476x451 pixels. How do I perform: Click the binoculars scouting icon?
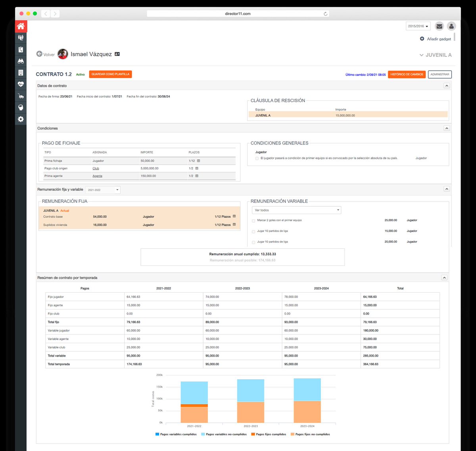[21, 61]
